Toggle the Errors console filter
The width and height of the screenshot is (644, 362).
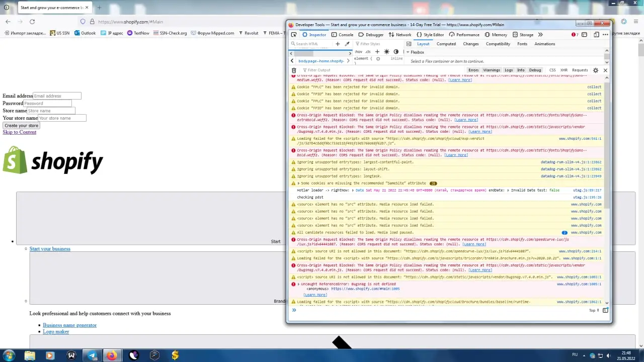473,70
